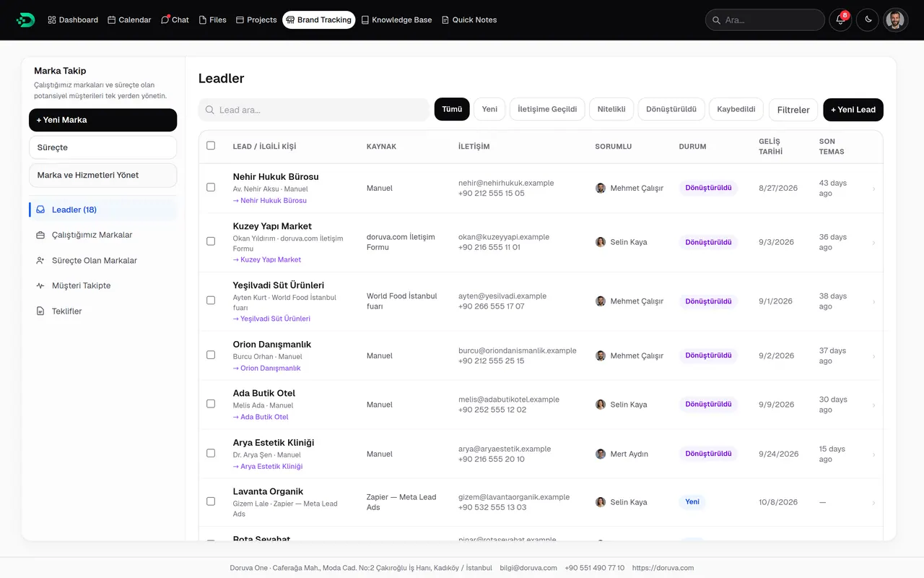Open Marka ve Hizmetleri Yönet

[x=103, y=175]
